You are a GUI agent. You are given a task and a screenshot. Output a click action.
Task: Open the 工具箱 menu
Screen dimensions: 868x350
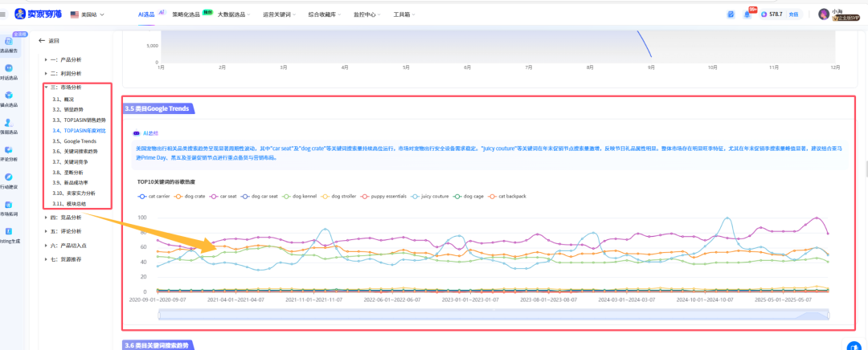[404, 14]
